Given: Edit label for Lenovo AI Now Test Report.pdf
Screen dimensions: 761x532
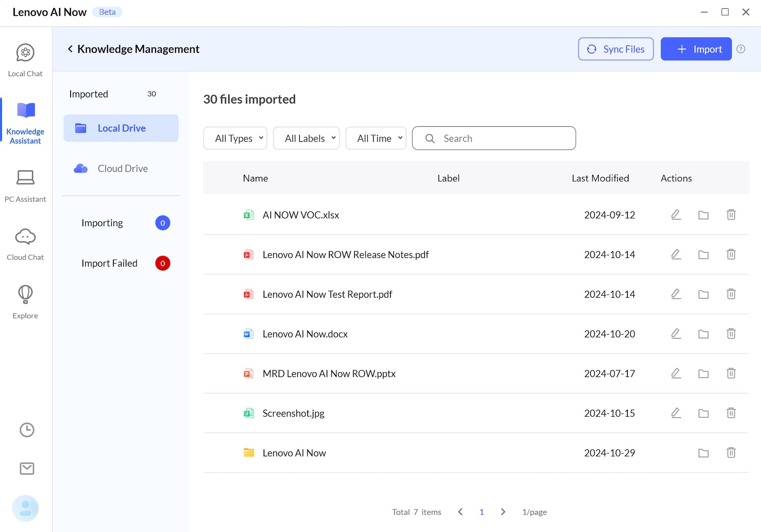Looking at the screenshot, I should point(676,294).
